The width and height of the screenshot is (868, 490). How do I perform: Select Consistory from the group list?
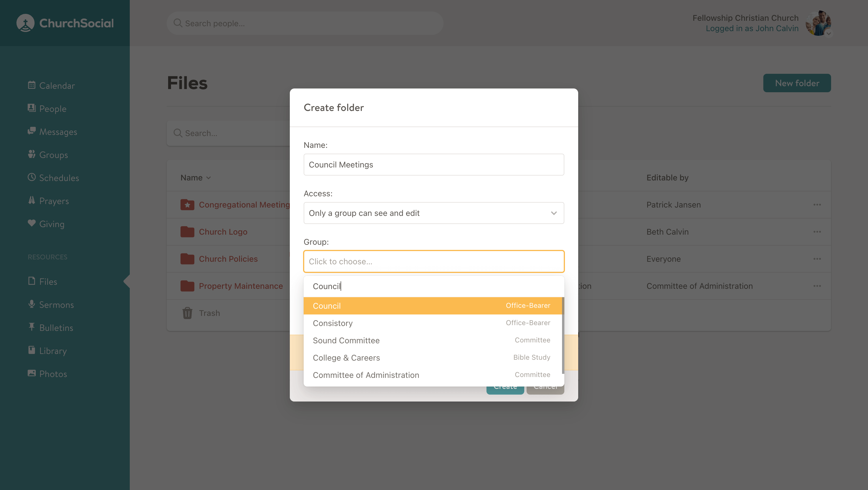433,323
